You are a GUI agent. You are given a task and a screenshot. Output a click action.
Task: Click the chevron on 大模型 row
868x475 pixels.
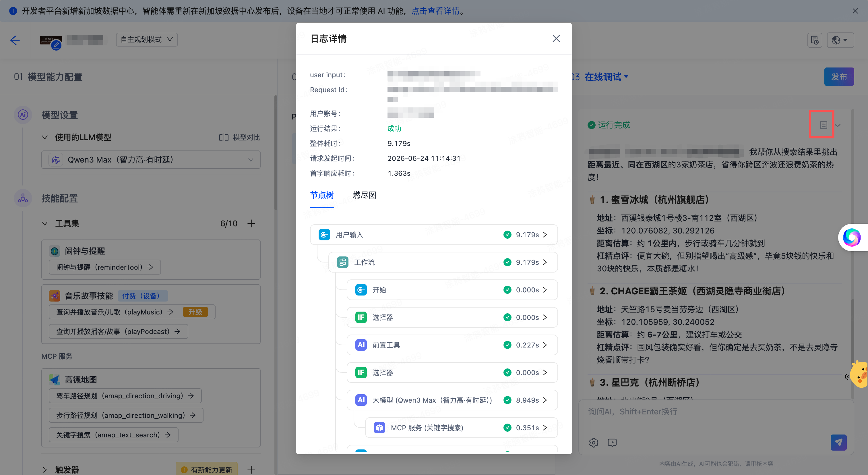tap(545, 400)
